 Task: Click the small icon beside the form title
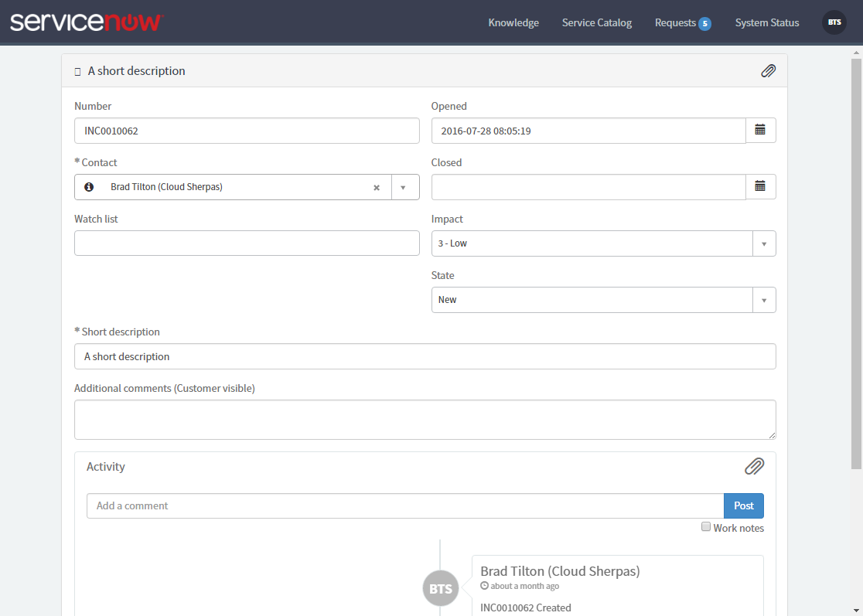[x=77, y=72]
